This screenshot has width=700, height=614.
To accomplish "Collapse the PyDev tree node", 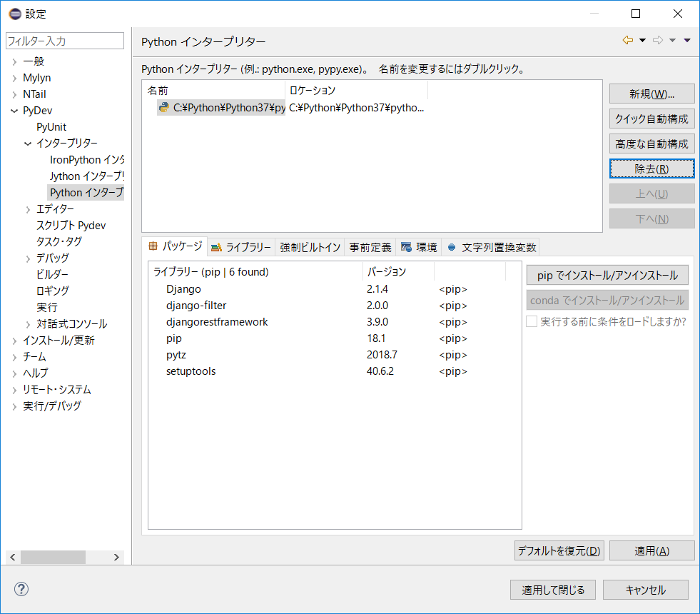I will (14, 111).
